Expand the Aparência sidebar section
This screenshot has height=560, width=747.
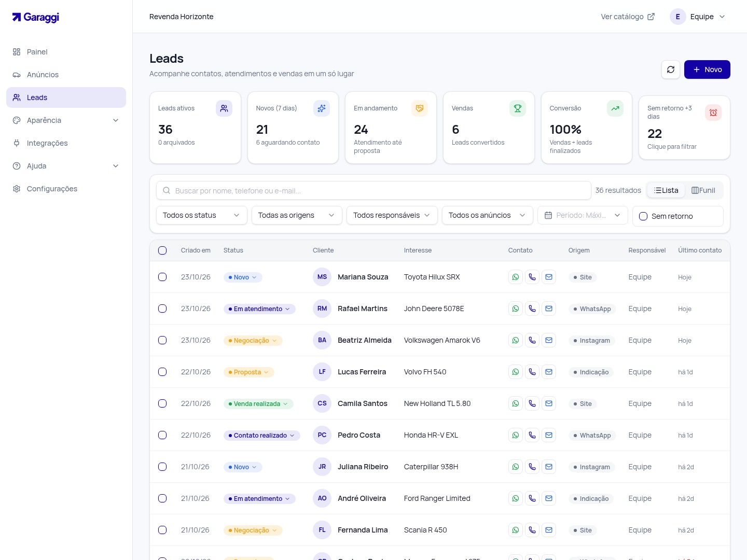[x=66, y=120]
